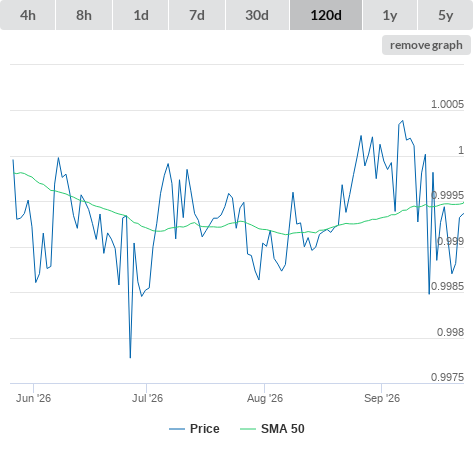This screenshot has height=455, width=474.
Task: Open the 7d time range tab
Action: [197, 15]
